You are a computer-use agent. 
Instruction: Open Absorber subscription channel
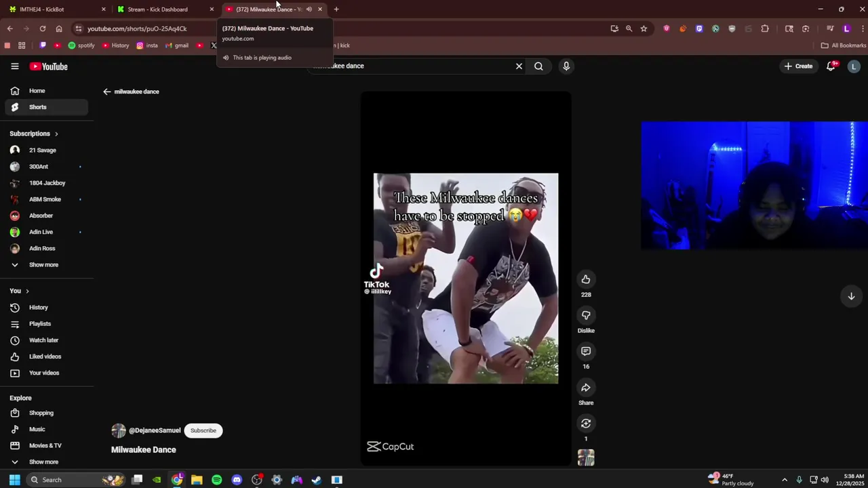click(46, 216)
